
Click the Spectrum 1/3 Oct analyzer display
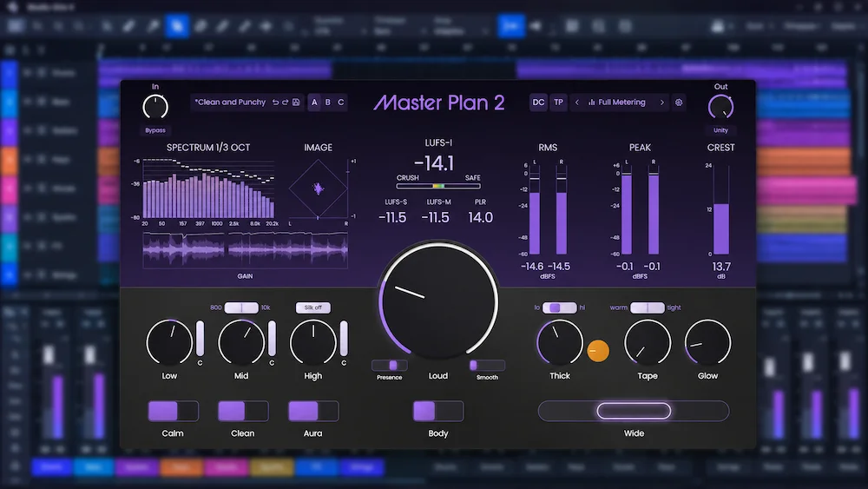coord(208,188)
